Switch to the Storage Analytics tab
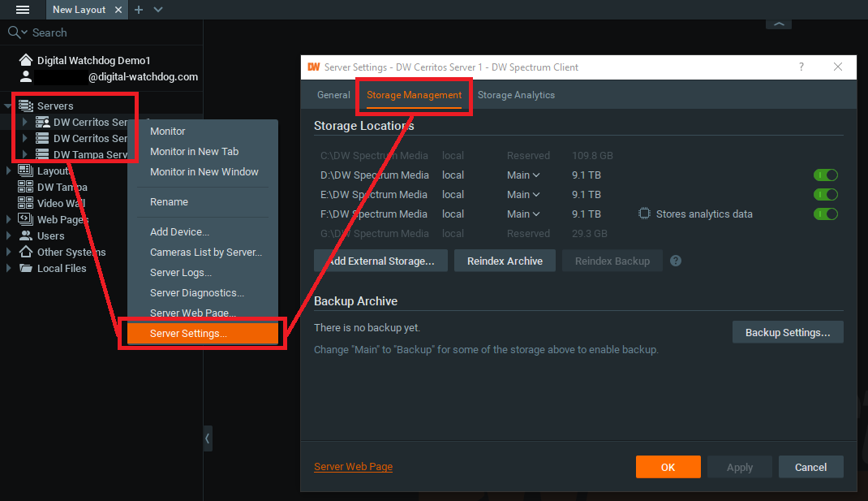 [516, 95]
